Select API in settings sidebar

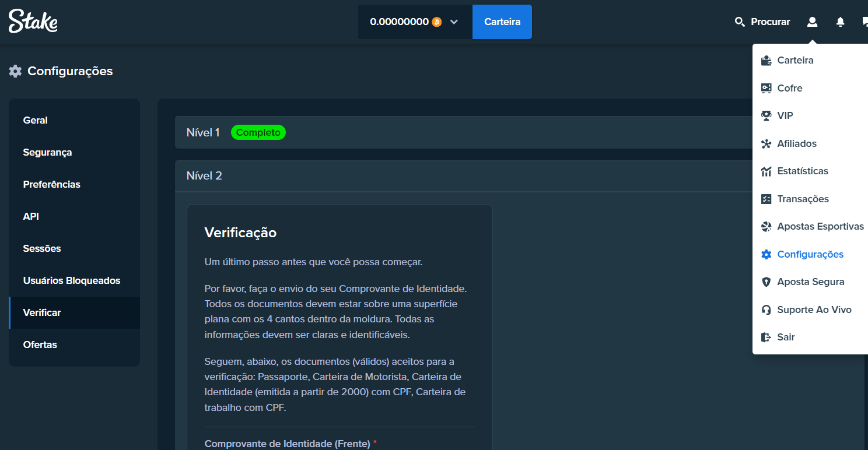click(x=74, y=216)
